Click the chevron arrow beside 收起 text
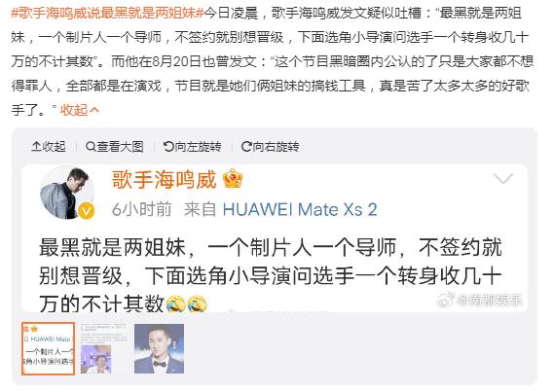This screenshot has width=553, height=392. click(94, 110)
